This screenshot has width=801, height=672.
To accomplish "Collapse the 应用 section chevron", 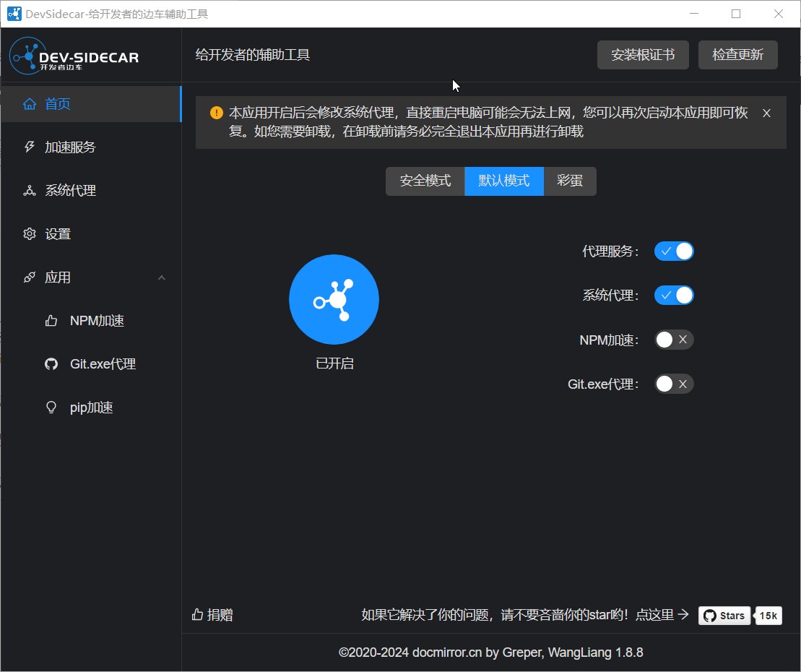I will click(x=162, y=277).
